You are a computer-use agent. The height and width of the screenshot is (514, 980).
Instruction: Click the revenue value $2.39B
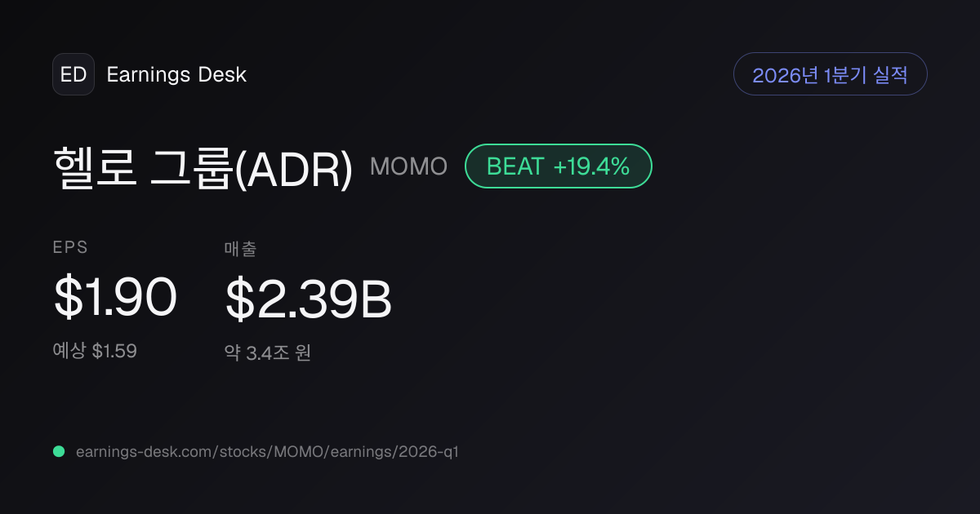click(309, 299)
